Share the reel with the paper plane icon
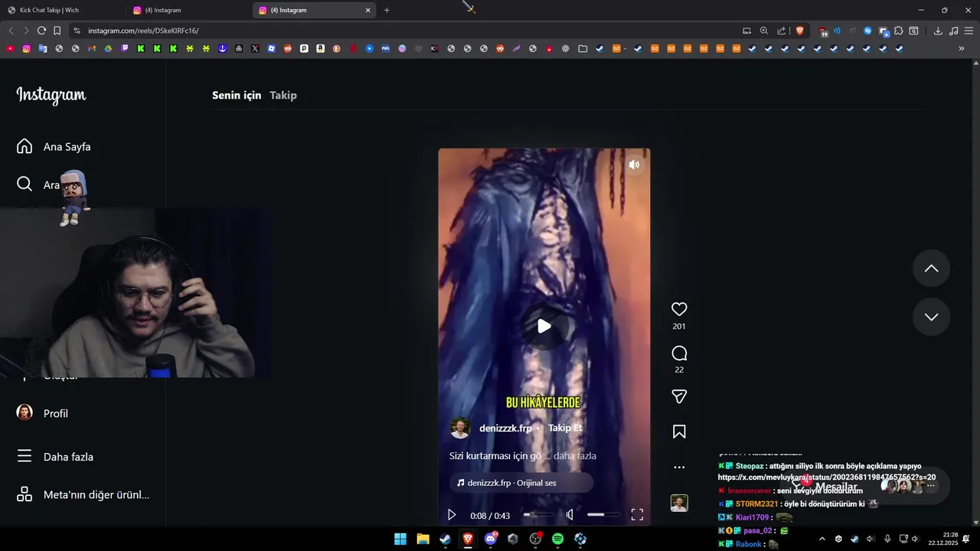980x551 pixels. (x=679, y=396)
